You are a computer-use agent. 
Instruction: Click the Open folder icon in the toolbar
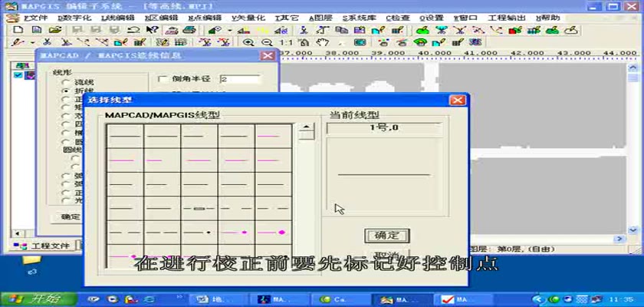[x=54, y=30]
